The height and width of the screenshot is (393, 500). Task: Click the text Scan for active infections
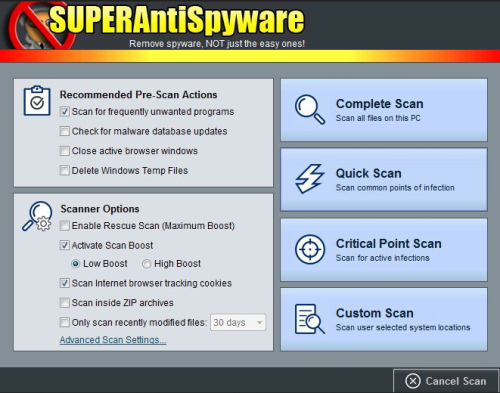[382, 258]
